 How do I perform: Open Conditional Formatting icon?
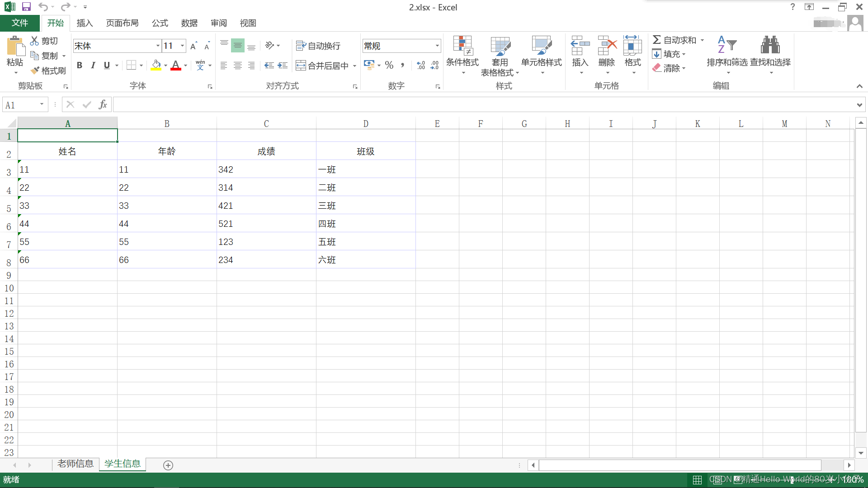coord(462,46)
